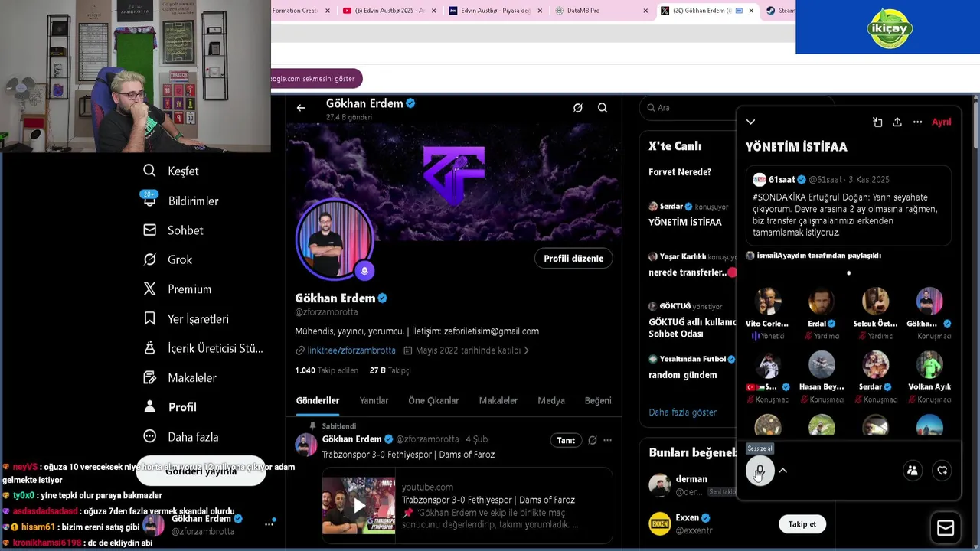Image resolution: width=980 pixels, height=551 pixels.
Task: Switch to the profile Makaleler tab
Action: 498,400
